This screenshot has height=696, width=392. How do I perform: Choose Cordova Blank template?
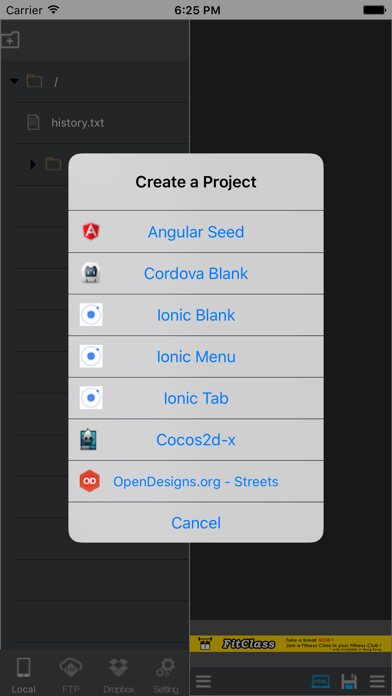[x=196, y=273]
